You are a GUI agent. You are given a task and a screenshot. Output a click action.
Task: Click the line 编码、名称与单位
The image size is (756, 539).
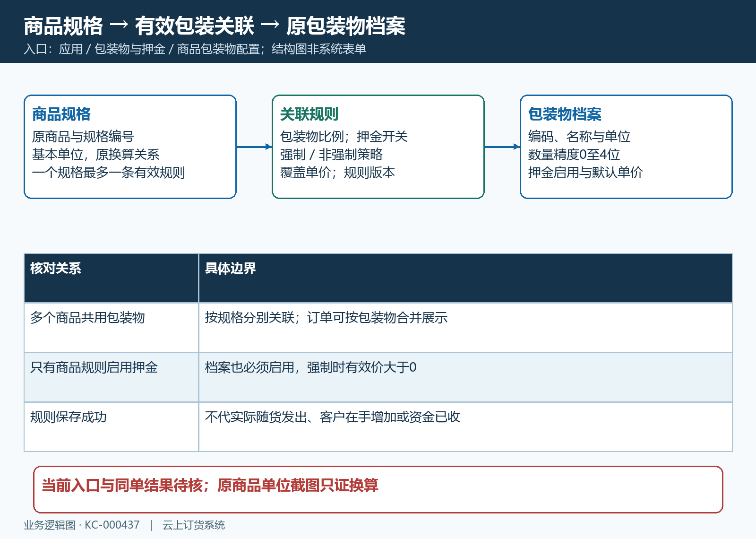[579, 137]
